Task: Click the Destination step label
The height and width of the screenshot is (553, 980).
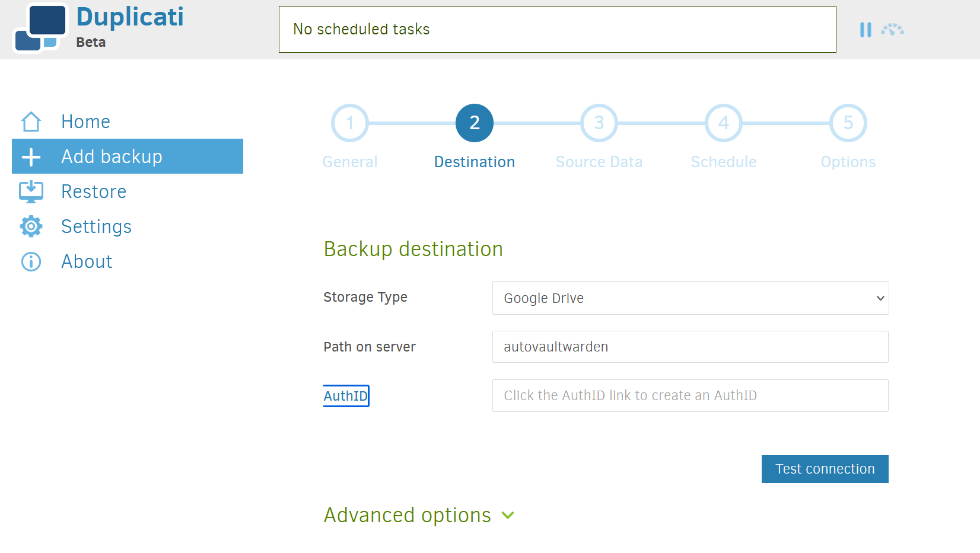Action: pyautogui.click(x=475, y=162)
